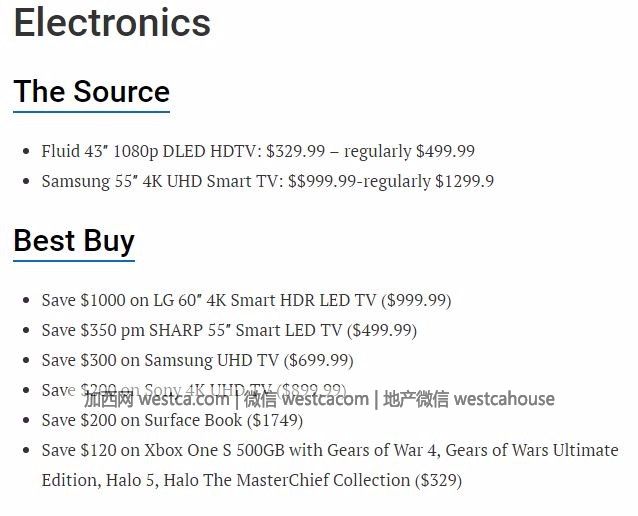This screenshot has height=516, width=638.
Task: Click the Save $300 on Samsung UHD TV line
Action: tap(197, 361)
